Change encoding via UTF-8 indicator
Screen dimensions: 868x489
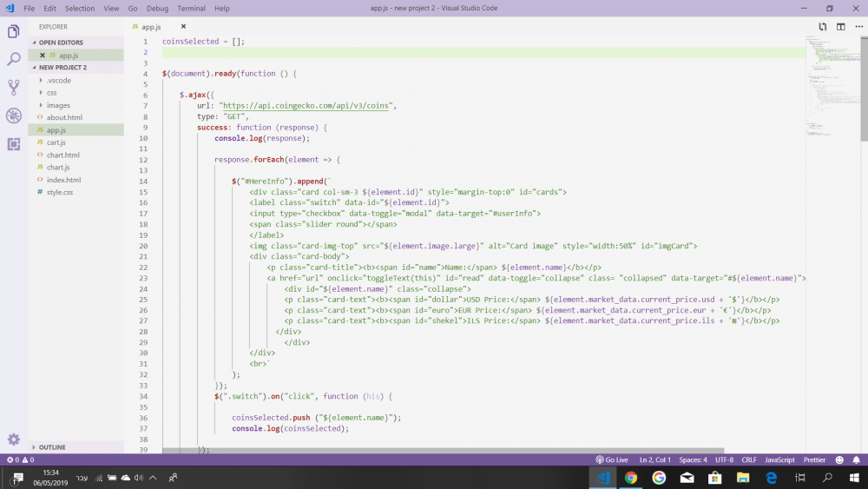click(724, 459)
